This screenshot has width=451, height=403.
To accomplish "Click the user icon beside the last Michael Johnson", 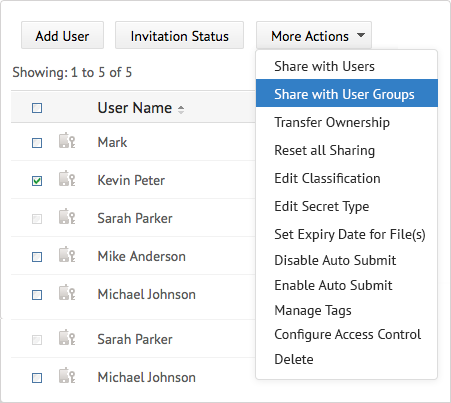I will coord(67,375).
